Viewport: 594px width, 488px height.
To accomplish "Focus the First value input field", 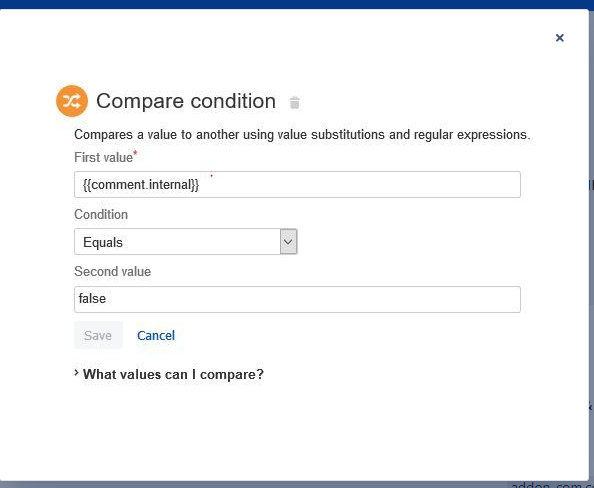I will click(297, 185).
